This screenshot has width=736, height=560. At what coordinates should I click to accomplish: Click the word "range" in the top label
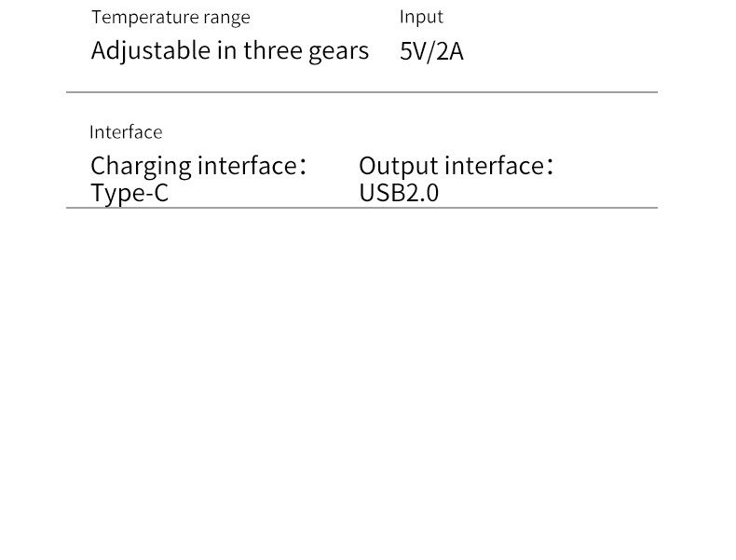226,19
